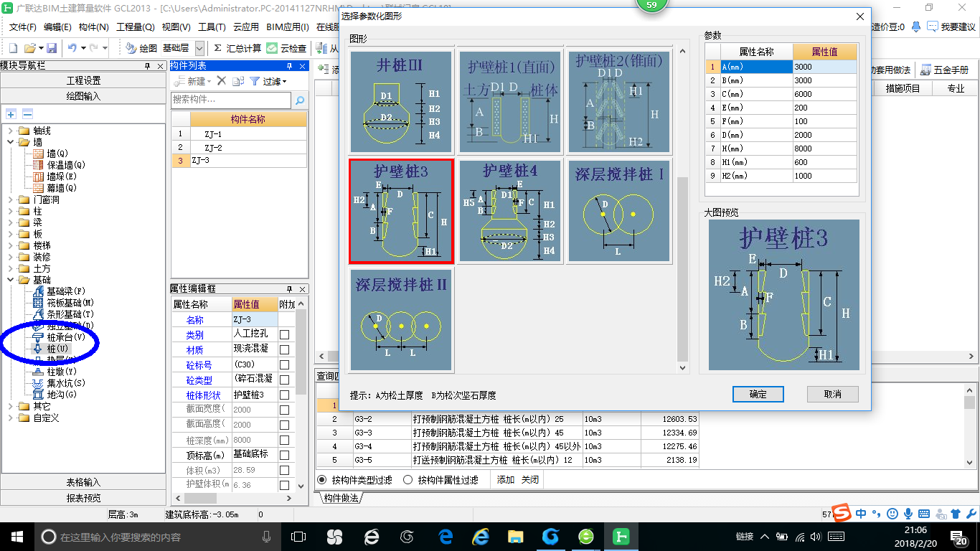Click the 五金手册 hardware manual icon
Screen dimensions: 980x551
click(925, 70)
